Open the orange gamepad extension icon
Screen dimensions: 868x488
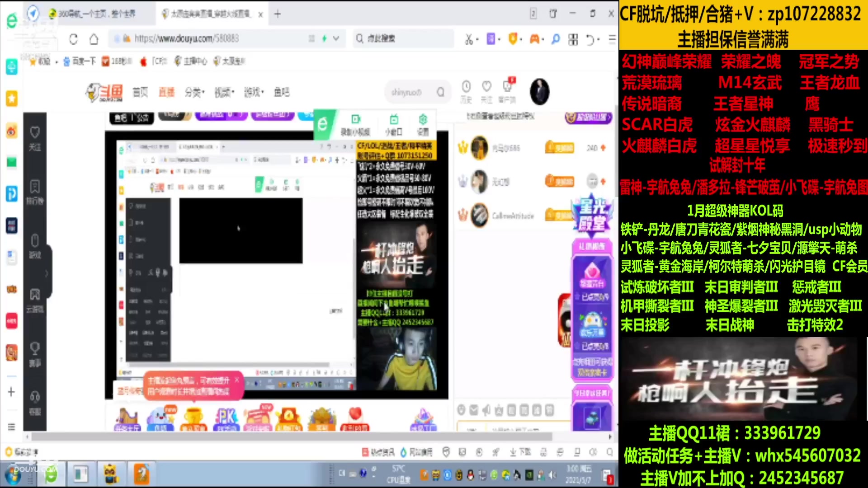click(534, 40)
